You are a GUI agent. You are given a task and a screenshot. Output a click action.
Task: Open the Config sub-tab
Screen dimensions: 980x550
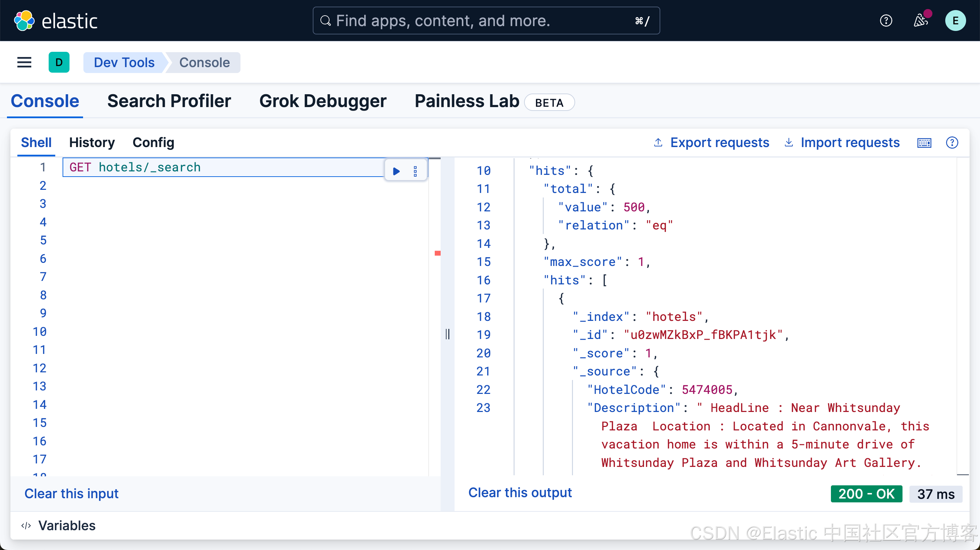(x=153, y=143)
